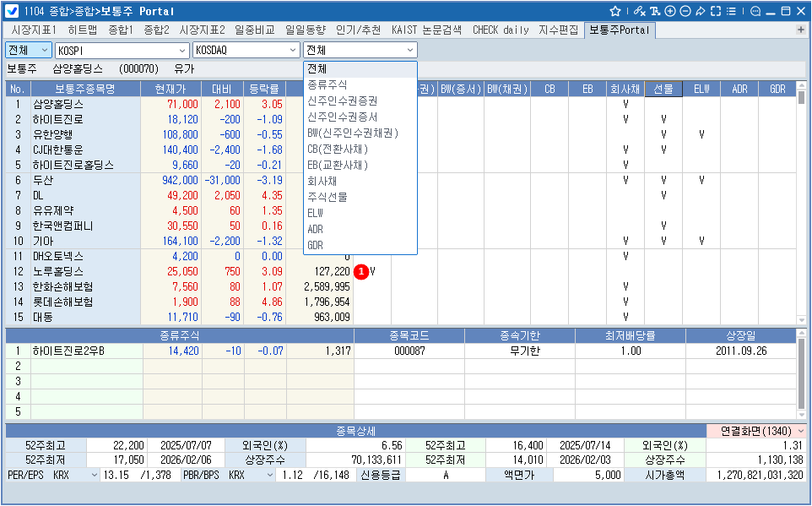Open the KOSPI market dropdown
Image resolution: width=812 pixels, height=506 pixels.
pyautogui.click(x=122, y=50)
